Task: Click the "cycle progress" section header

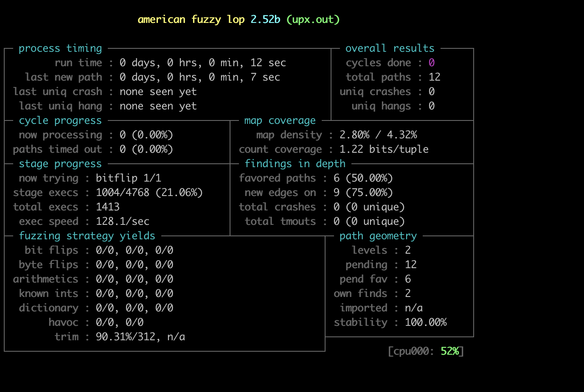Action: pos(60,120)
